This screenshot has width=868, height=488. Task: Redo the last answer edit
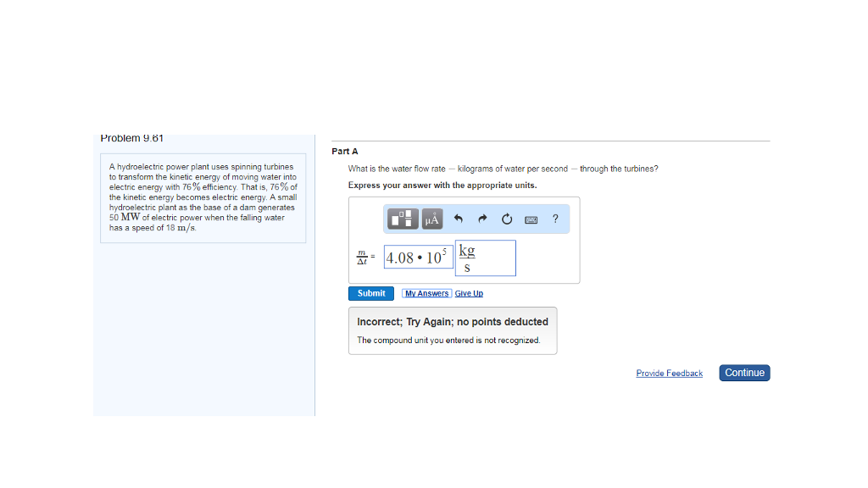click(x=481, y=219)
